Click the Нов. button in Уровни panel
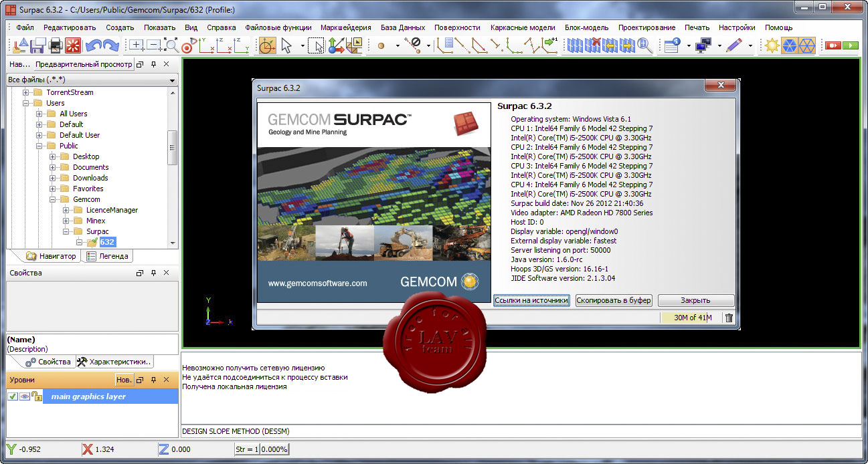868x464 pixels. click(x=124, y=380)
